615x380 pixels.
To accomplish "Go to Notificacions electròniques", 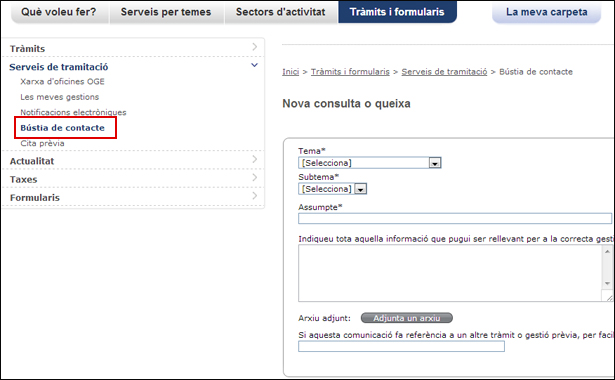I will coord(73,112).
